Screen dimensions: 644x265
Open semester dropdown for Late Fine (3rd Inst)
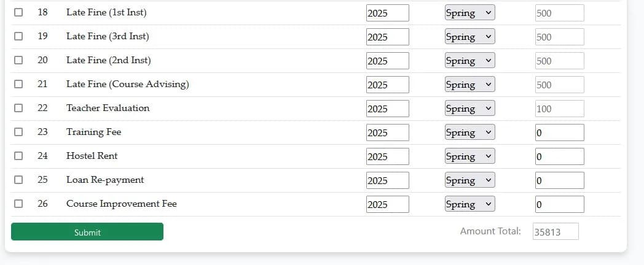470,37
